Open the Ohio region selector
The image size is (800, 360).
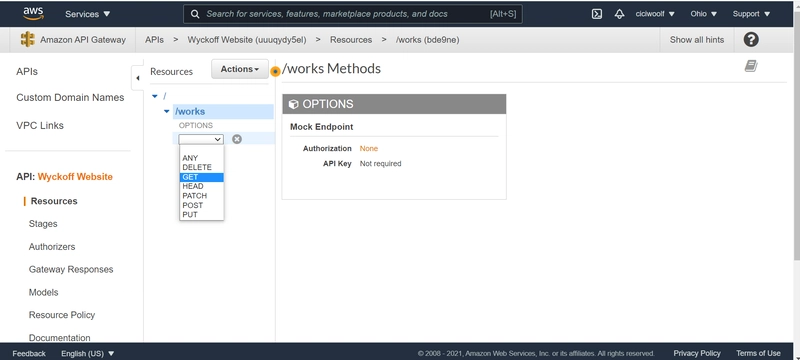point(704,14)
